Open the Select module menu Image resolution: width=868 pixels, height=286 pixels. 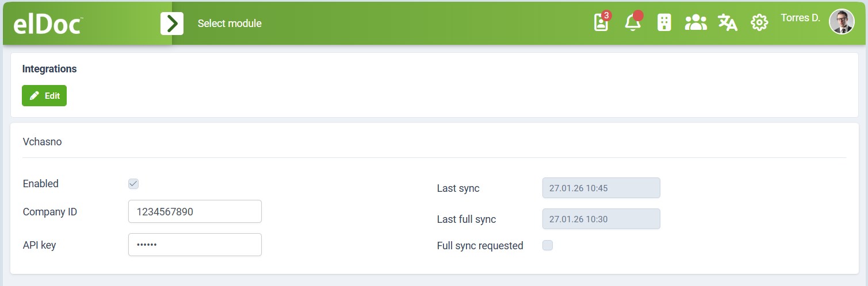(x=230, y=24)
